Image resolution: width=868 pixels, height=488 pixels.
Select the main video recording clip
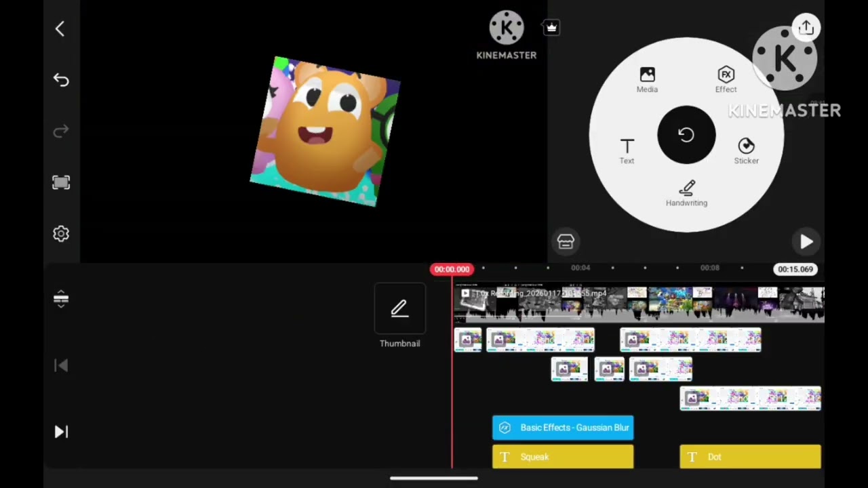pyautogui.click(x=639, y=303)
